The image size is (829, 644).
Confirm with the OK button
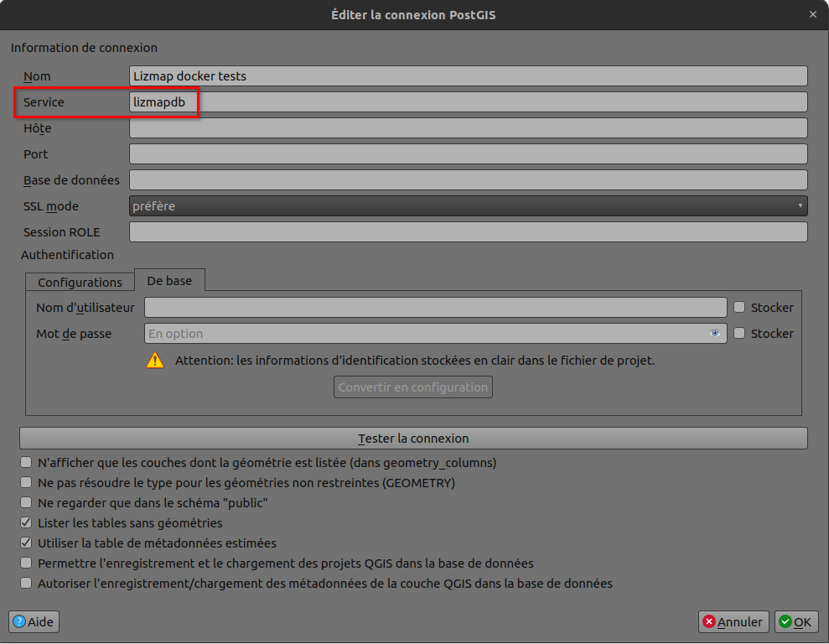(x=795, y=622)
